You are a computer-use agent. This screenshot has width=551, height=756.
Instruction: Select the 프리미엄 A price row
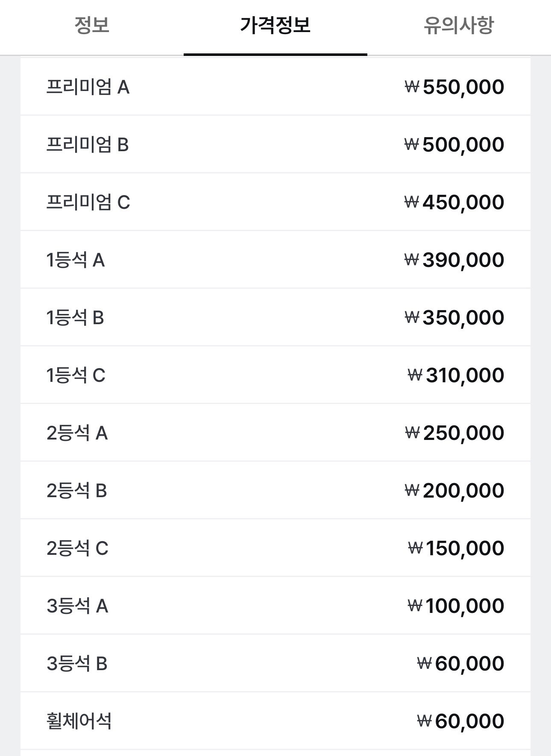pyautogui.click(x=275, y=87)
